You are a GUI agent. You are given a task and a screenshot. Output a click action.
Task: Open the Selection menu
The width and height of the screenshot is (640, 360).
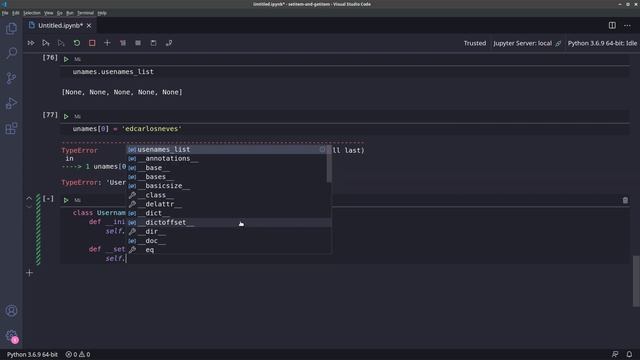(32, 13)
